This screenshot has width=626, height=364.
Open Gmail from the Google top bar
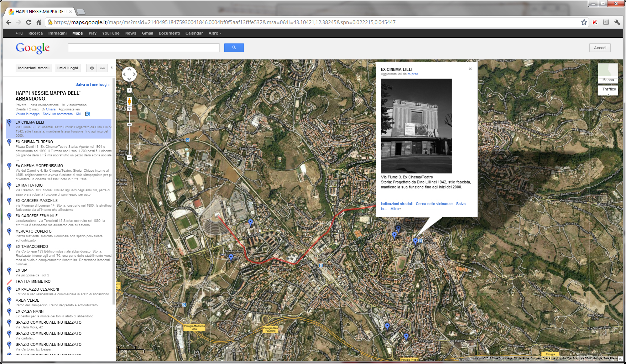[x=147, y=33]
